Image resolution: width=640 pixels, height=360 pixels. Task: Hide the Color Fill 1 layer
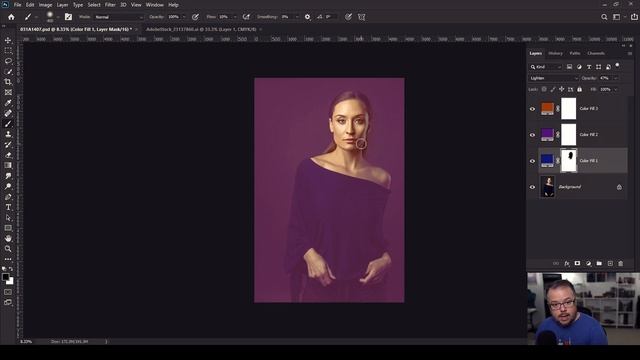point(532,161)
